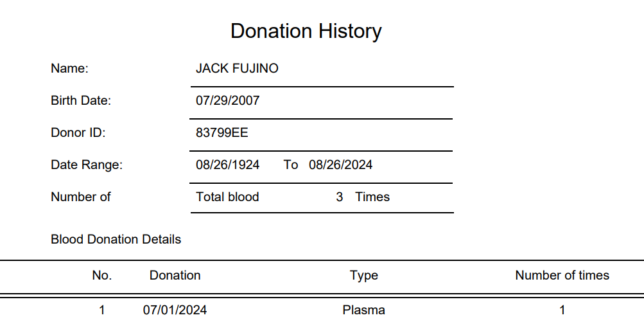644x331 pixels.
Task: Click the Donation column header
Action: click(x=175, y=275)
